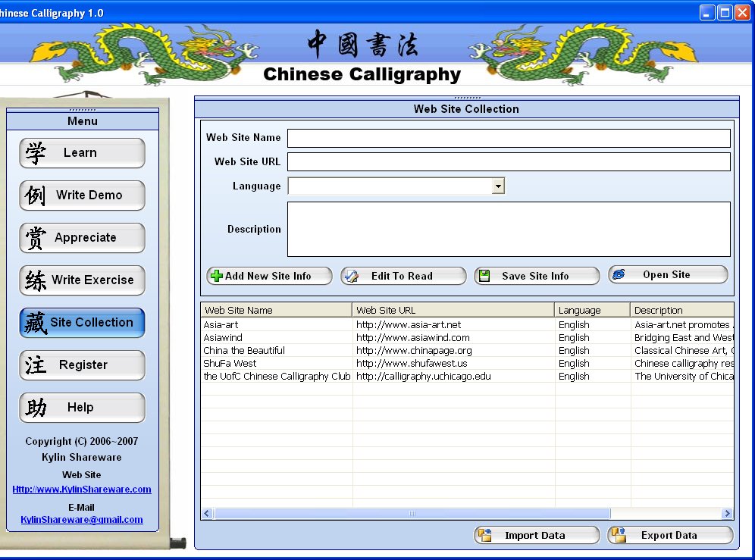This screenshot has height=560, width=755.
Task: Click the 助 character icon beside Help
Action: click(36, 408)
